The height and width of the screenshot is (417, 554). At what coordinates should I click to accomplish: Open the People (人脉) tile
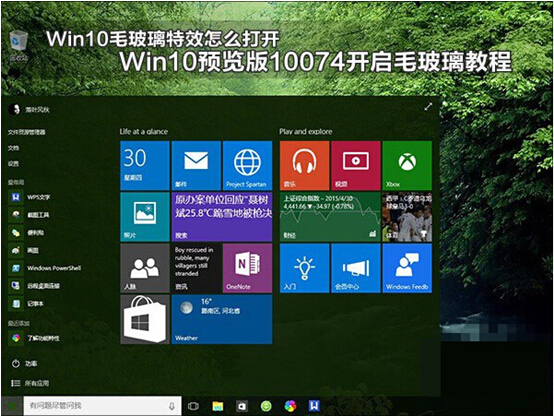pos(145,268)
